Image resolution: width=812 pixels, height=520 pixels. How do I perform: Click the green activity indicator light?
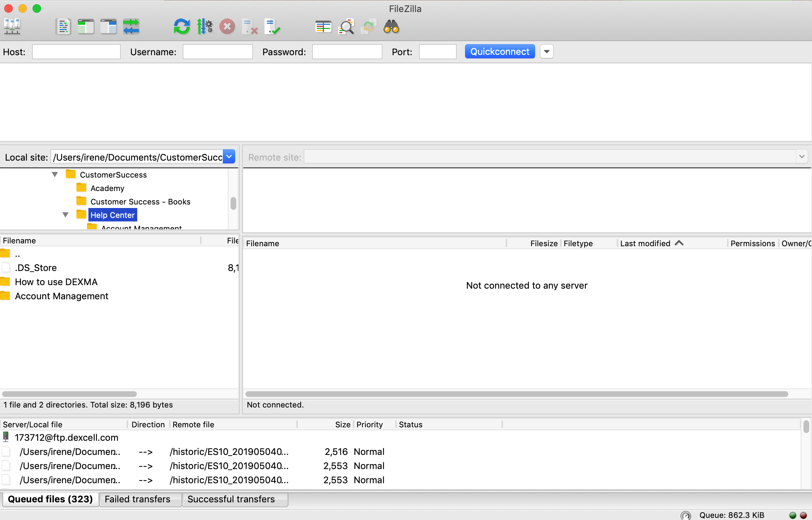[x=793, y=515]
